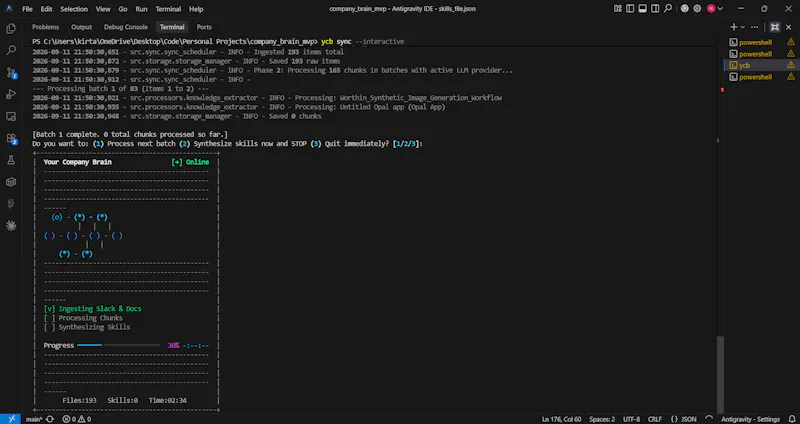Viewport: 800px width, 424px height.
Task: Change encoding via UTF-8 status item
Action: (x=631, y=419)
